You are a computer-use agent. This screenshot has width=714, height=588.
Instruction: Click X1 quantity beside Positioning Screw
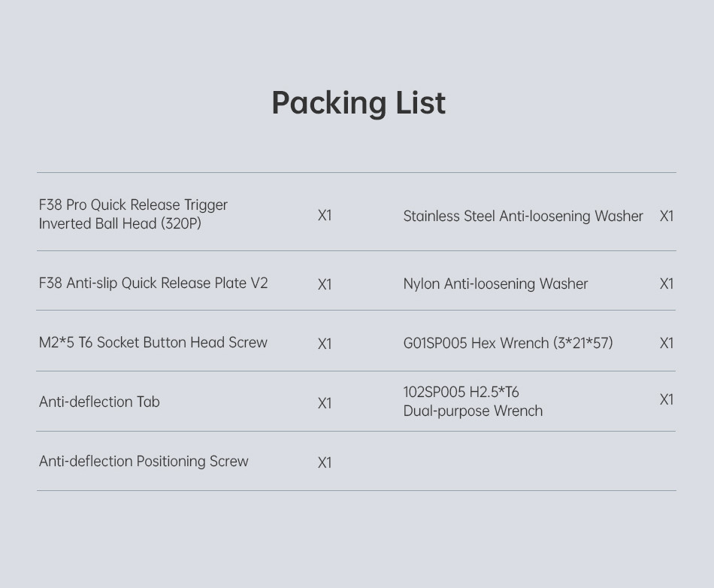(325, 462)
